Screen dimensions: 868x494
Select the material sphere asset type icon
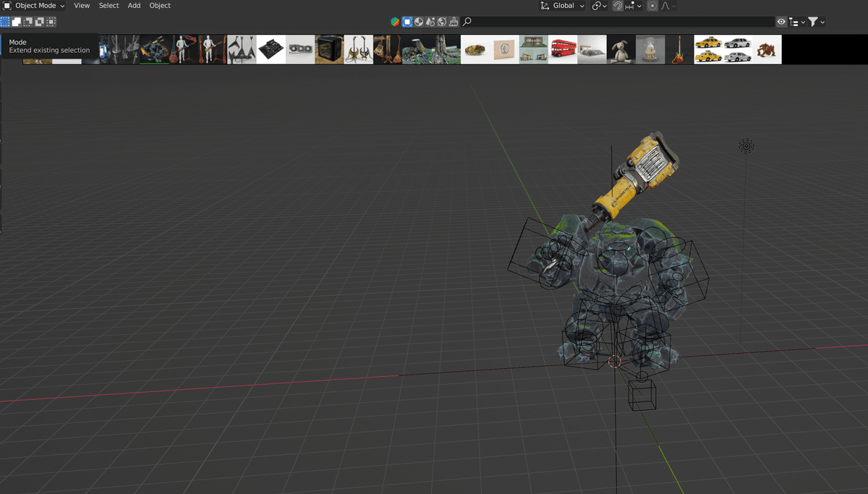(x=419, y=22)
